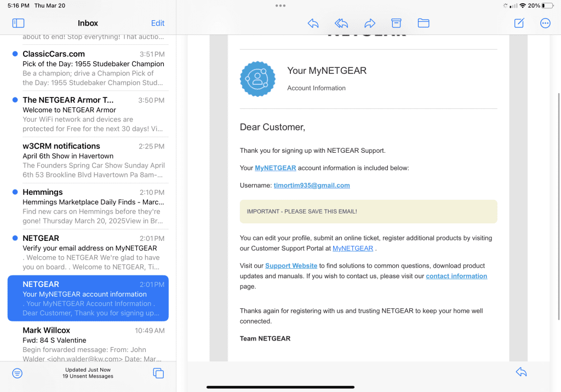Open the contact information link
The height and width of the screenshot is (392, 561).
(456, 276)
